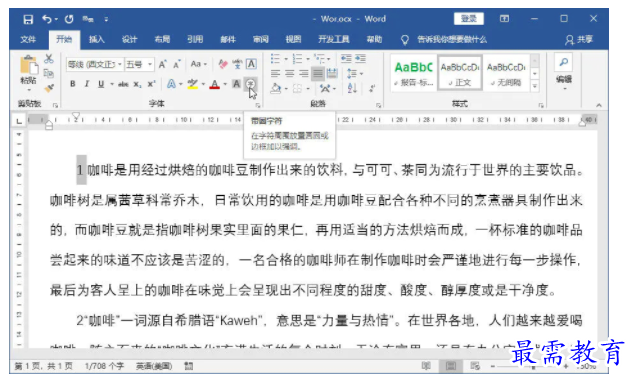Open the font size (五号) dropdown

tap(150, 64)
